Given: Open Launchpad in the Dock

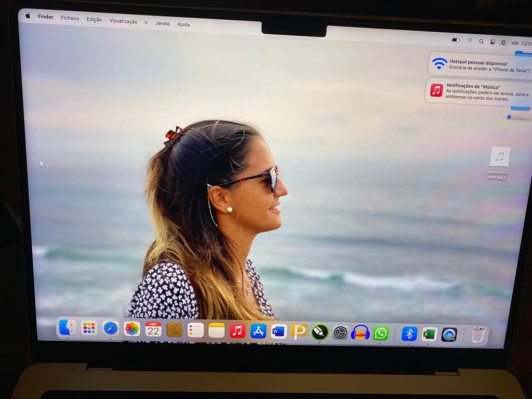Looking at the screenshot, I should pos(89,328).
